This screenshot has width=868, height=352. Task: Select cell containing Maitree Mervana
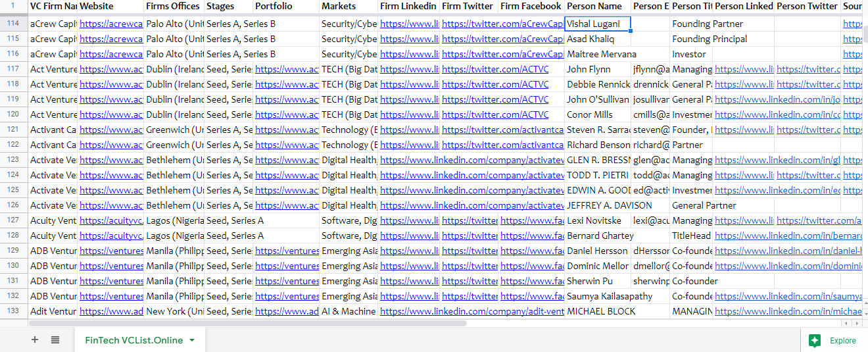click(598, 54)
